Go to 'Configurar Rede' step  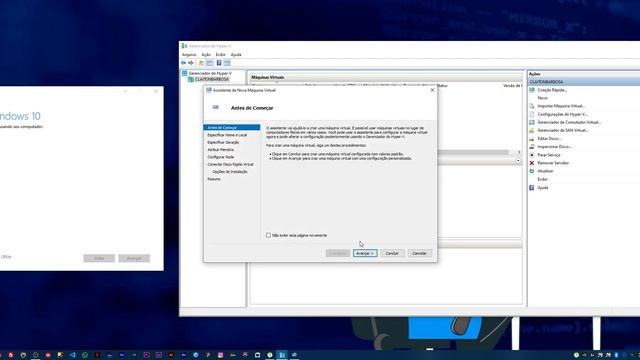click(x=221, y=157)
